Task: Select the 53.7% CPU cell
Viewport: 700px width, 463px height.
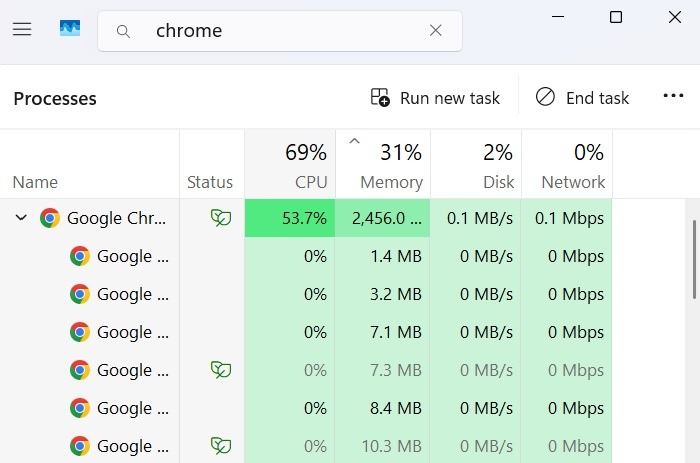Action: 290,218
